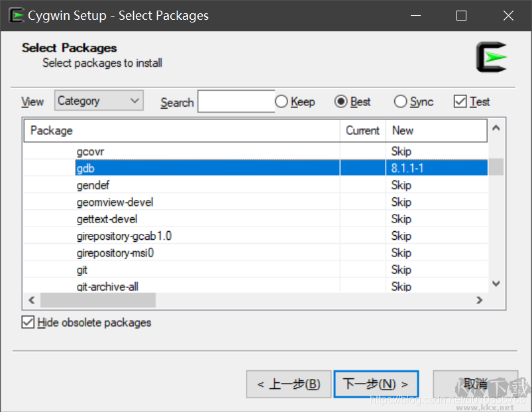Enable the Test checkbox
This screenshot has height=412, width=532.
pos(458,101)
